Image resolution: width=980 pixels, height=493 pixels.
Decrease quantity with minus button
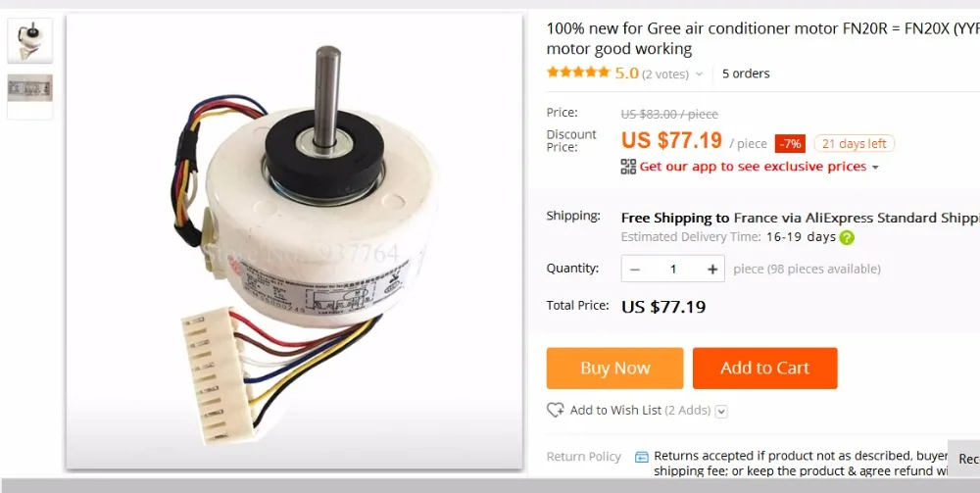[x=635, y=269]
